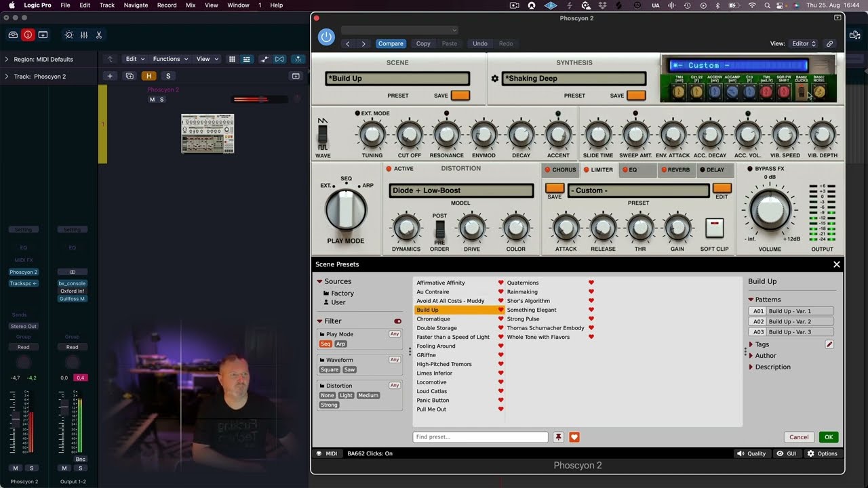Click the Cancel button
This screenshot has height=488, width=868.
coord(799,437)
